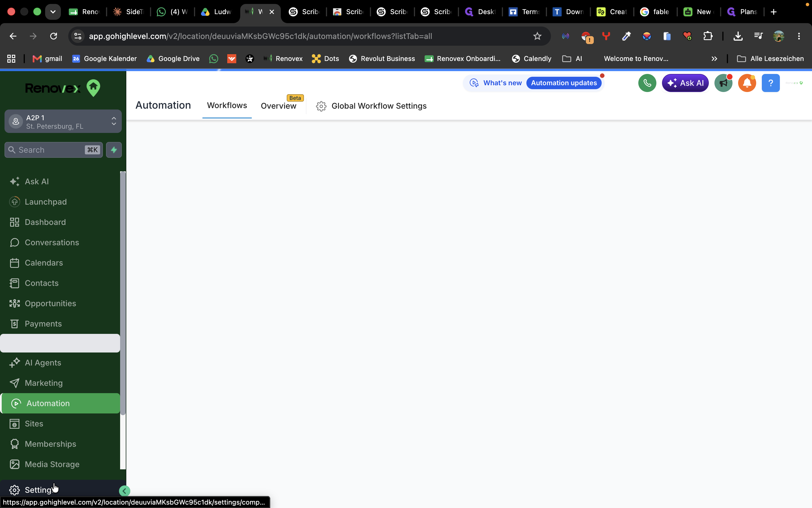The image size is (812, 508).
Task: Open Contacts in sidebar
Action: click(60, 283)
